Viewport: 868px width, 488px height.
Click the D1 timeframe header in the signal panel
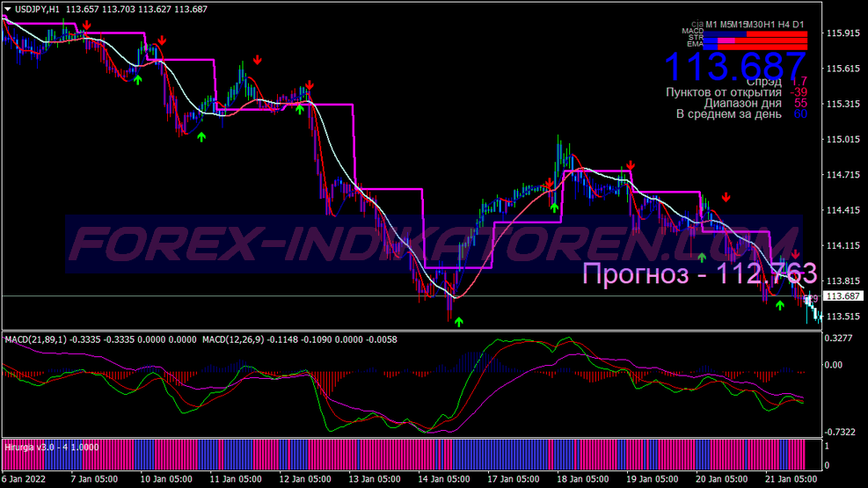click(798, 25)
